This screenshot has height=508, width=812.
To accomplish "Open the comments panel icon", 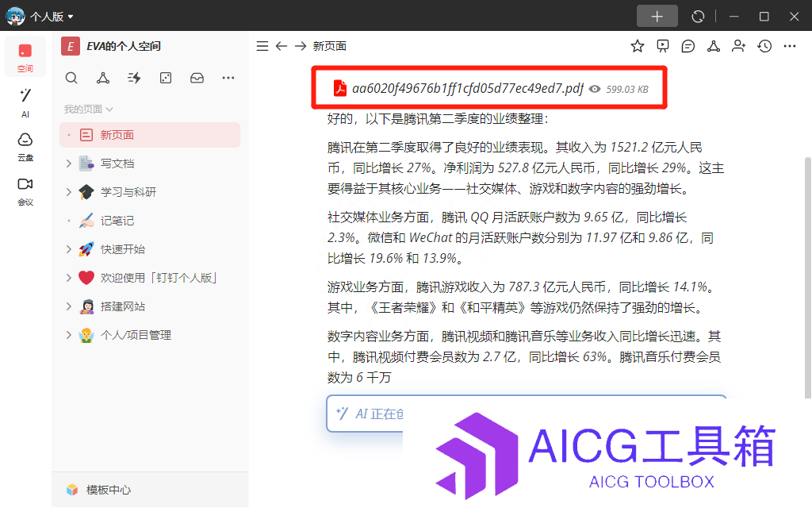I will (x=688, y=46).
